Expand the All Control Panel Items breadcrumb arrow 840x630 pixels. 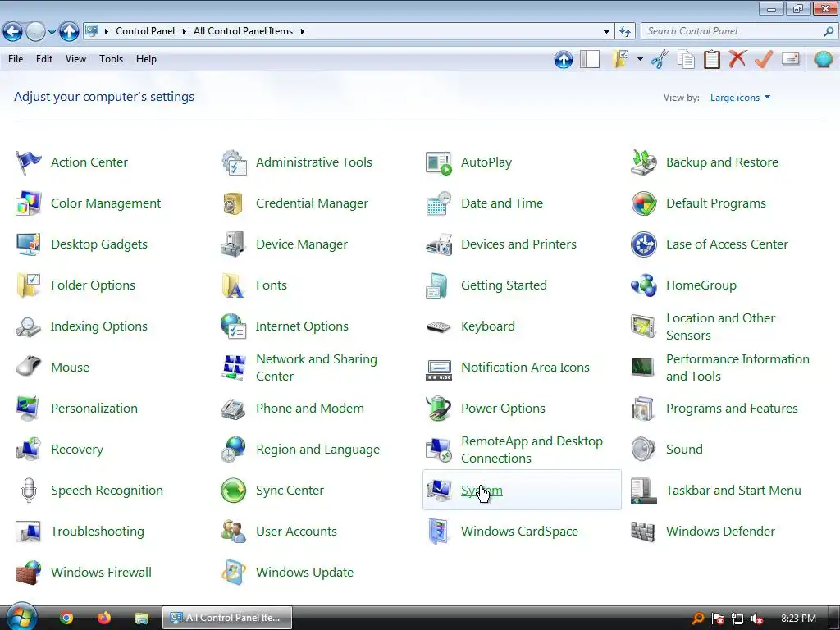(x=302, y=32)
